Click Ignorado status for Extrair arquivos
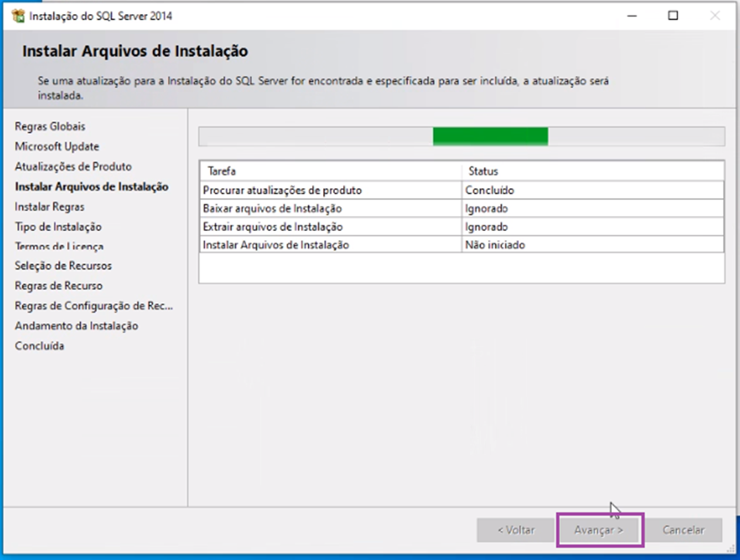740x560 pixels. tap(593, 227)
